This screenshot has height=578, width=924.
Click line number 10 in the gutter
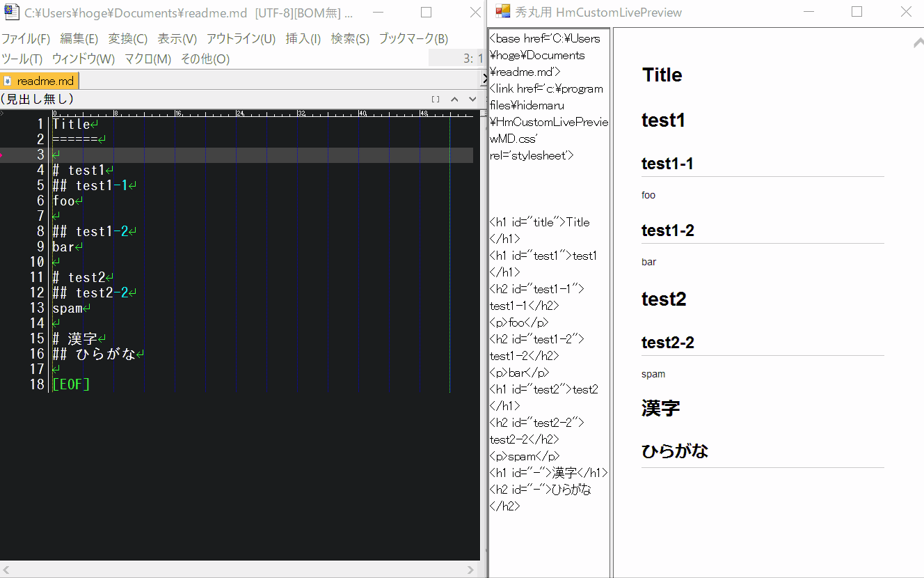37,263
